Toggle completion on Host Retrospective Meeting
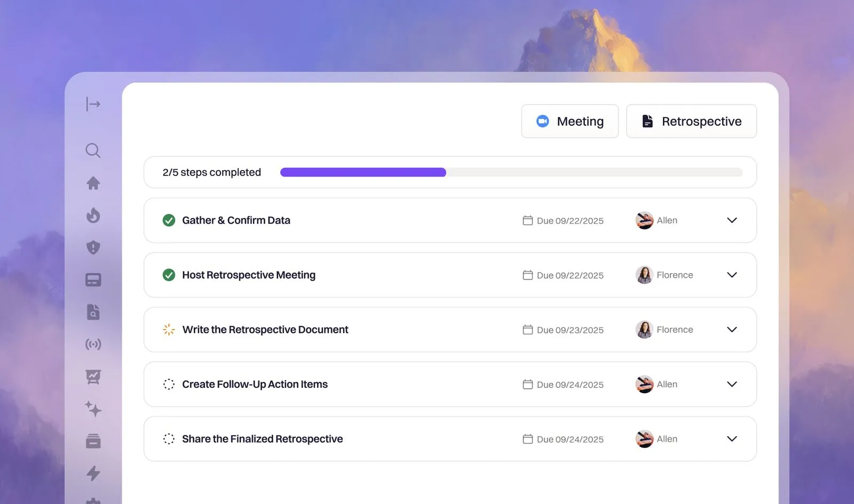 point(169,275)
